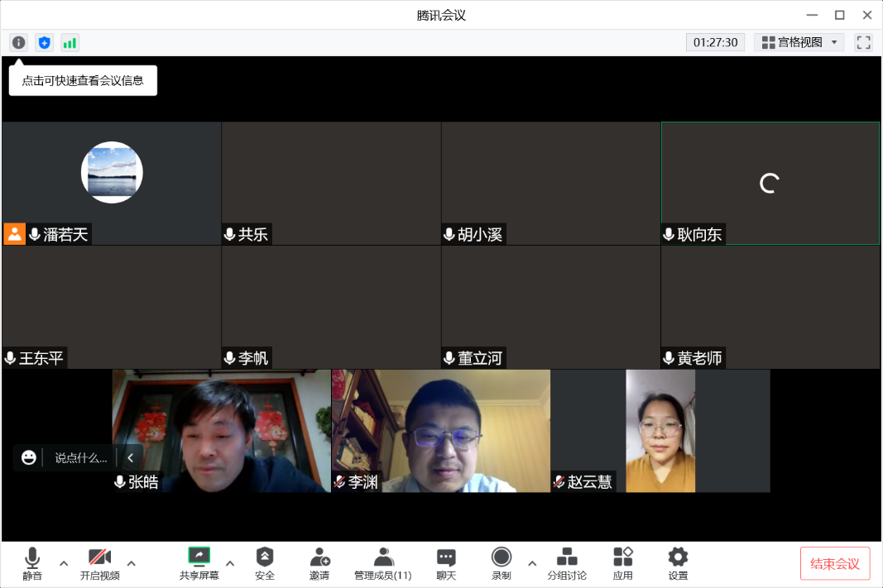The width and height of the screenshot is (883, 588).
Task: Click the meeting info icon
Action: pyautogui.click(x=18, y=42)
